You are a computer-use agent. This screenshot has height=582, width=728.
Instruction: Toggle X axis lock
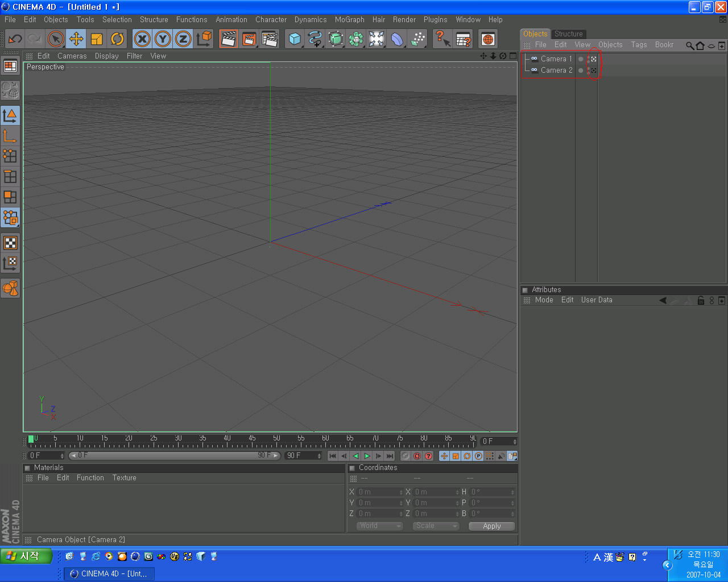point(142,39)
